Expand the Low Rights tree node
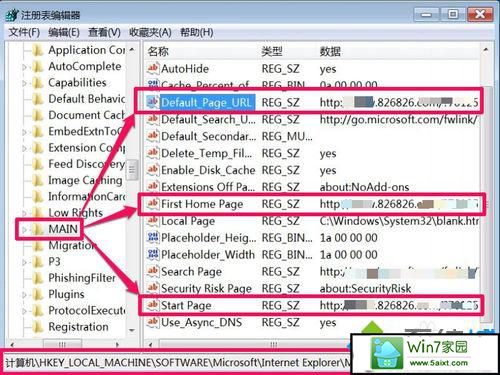The width and height of the screenshot is (500, 375). click(24, 213)
